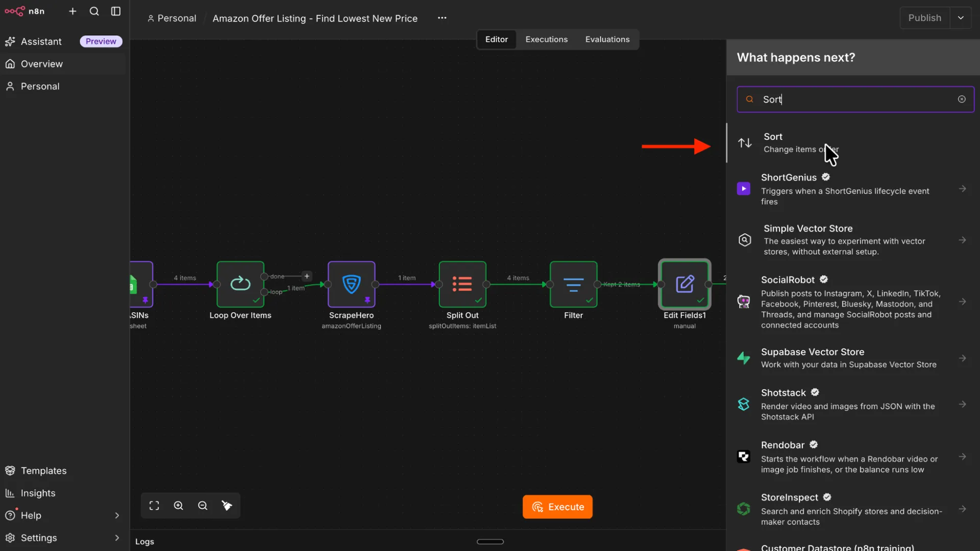Viewport: 980px width, 551px height.
Task: Zoom in on canvas
Action: 179,506
